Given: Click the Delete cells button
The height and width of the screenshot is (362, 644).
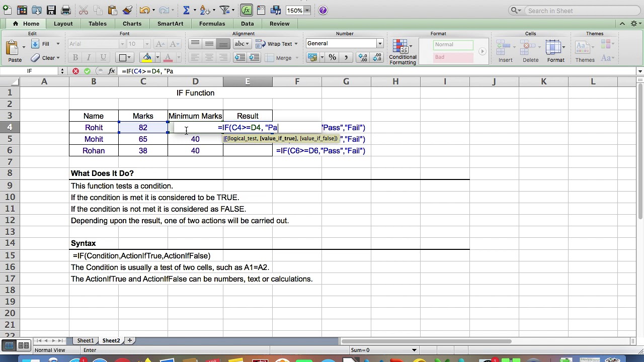Looking at the screenshot, I should click(x=530, y=51).
